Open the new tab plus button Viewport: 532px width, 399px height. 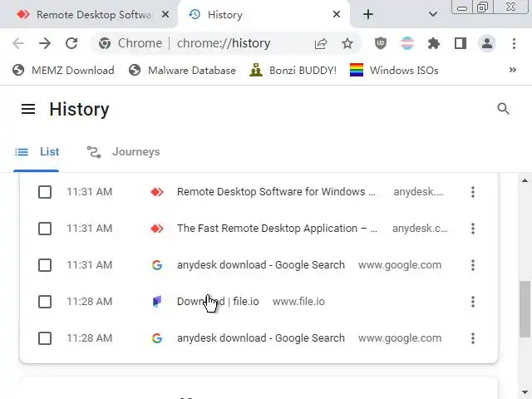pyautogui.click(x=368, y=14)
